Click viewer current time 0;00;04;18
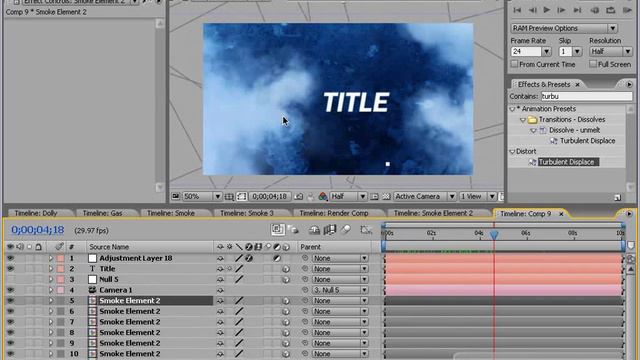Image resolution: width=640 pixels, height=360 pixels. point(269,197)
